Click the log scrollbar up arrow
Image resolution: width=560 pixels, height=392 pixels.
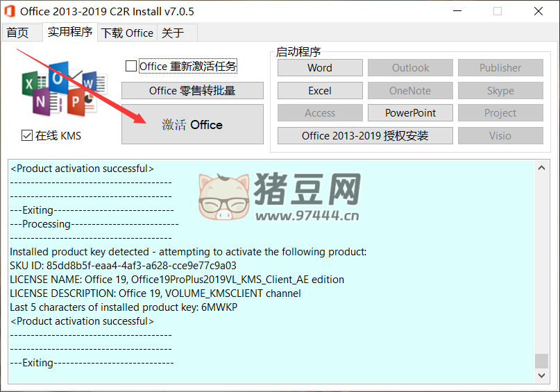[541, 168]
